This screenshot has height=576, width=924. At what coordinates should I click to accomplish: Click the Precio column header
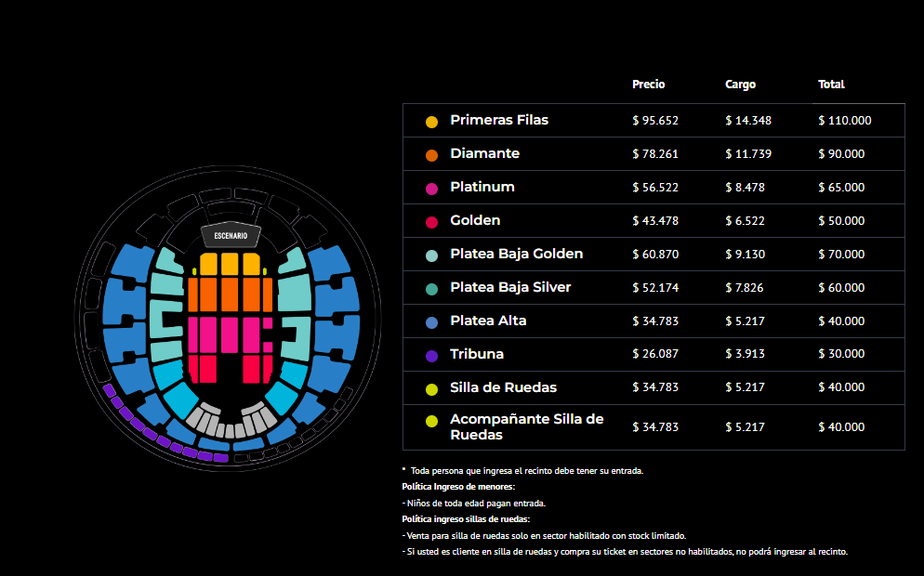click(x=648, y=85)
